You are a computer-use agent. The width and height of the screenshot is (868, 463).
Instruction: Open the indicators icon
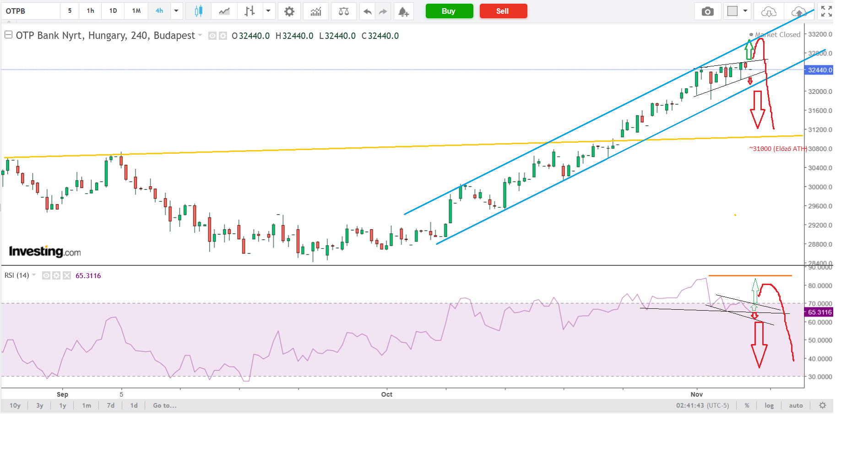point(316,11)
